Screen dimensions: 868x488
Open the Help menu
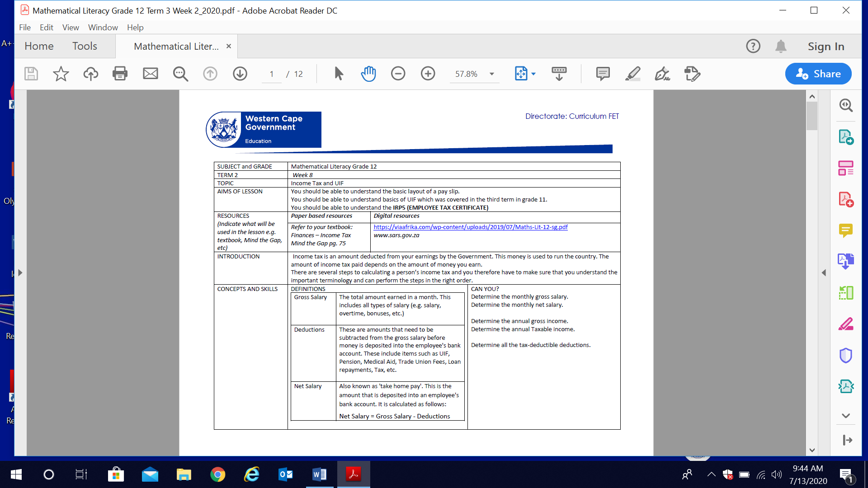point(135,28)
